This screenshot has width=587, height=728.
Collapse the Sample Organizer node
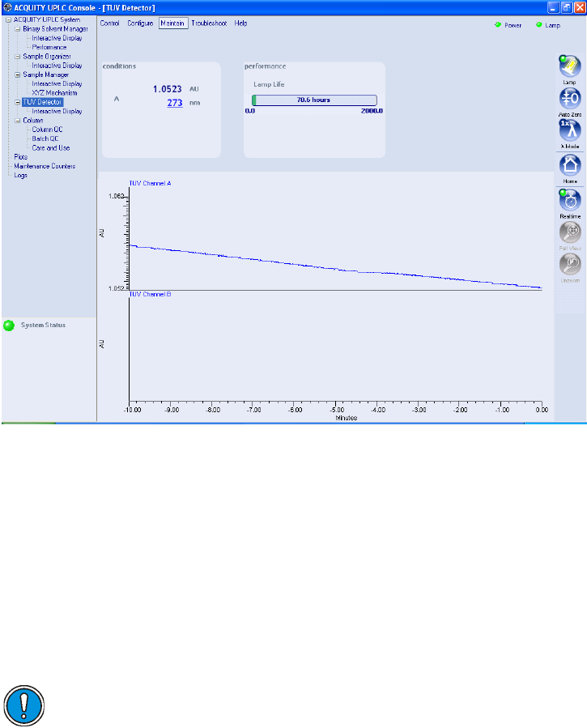click(18, 57)
